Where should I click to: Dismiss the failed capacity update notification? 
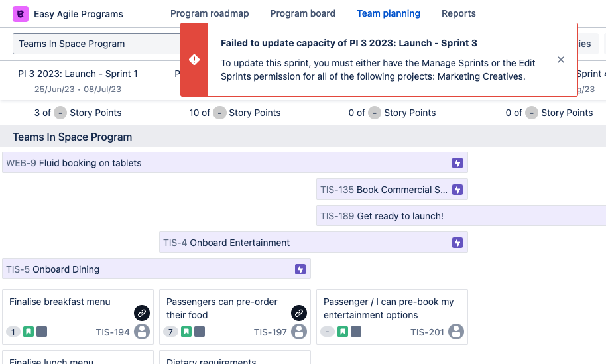(x=561, y=60)
